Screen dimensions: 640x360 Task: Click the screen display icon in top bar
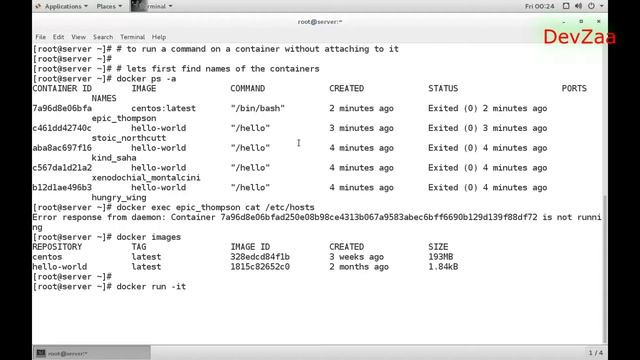pos(566,6)
